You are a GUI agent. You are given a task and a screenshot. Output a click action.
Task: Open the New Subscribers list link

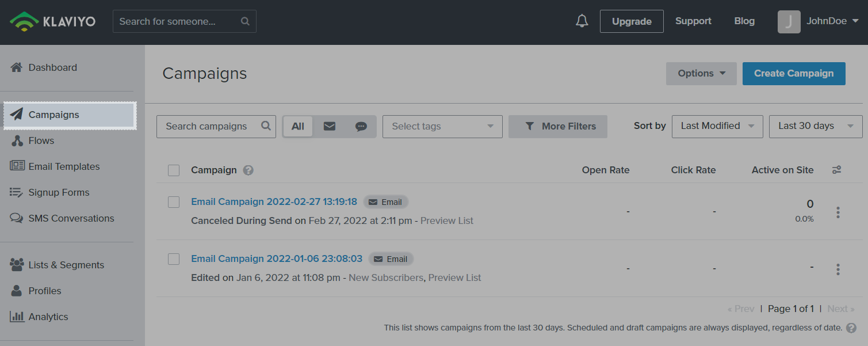tap(385, 277)
